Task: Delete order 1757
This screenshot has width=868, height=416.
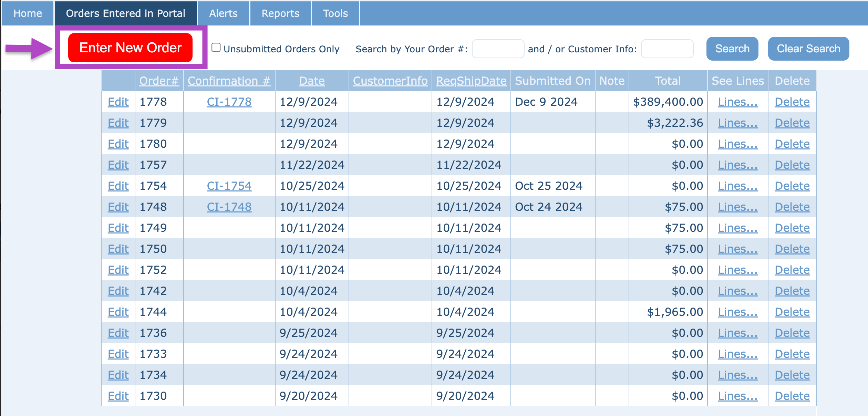Action: pyautogui.click(x=792, y=165)
